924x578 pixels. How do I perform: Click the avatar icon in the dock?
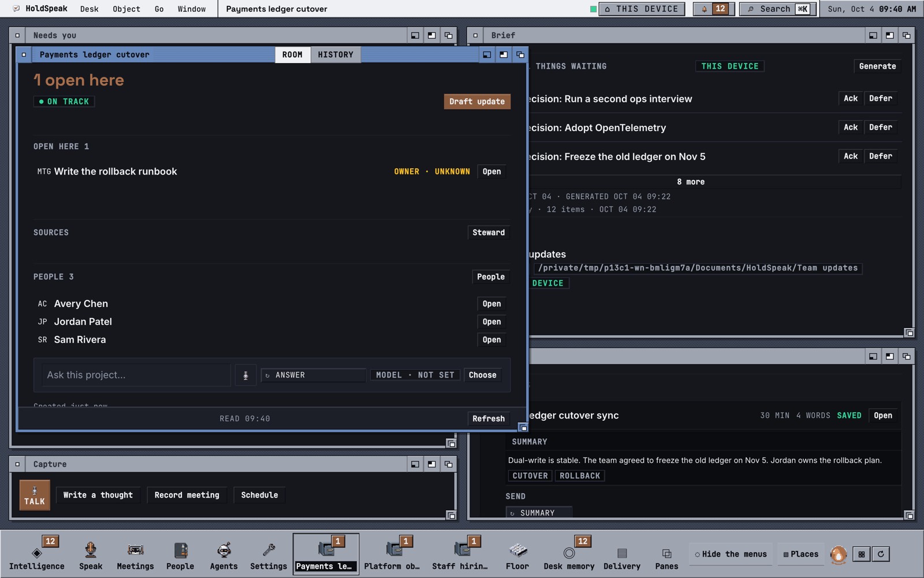pyautogui.click(x=839, y=554)
